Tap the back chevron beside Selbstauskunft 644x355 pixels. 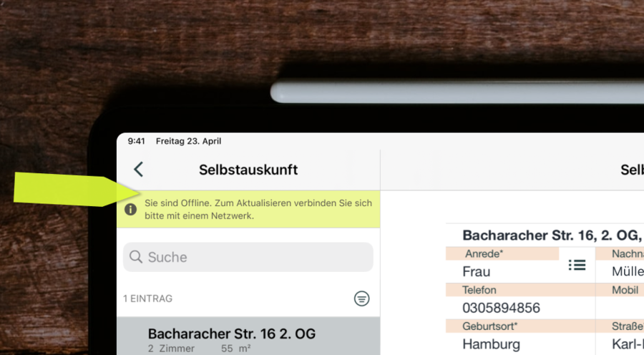click(x=138, y=170)
